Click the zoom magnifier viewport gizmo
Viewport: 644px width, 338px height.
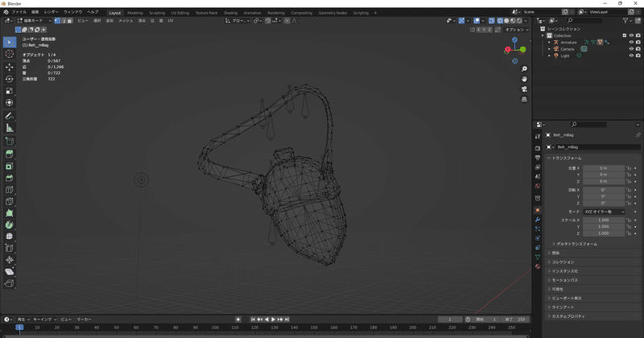(x=524, y=69)
